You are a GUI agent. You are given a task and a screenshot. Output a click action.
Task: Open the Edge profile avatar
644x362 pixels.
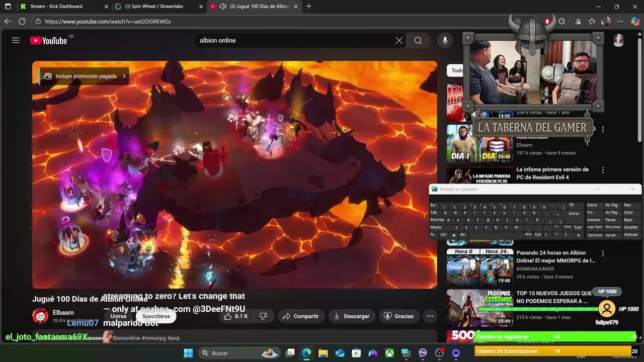pos(606,21)
